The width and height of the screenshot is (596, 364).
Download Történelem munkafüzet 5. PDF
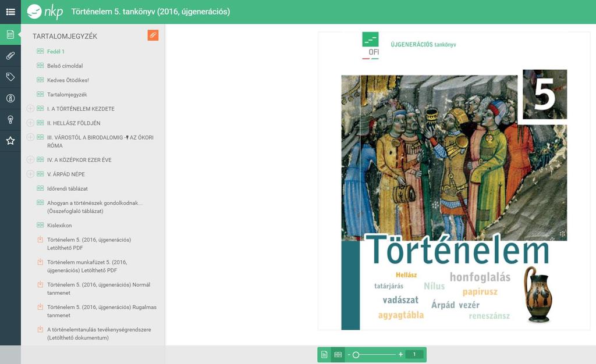pos(87,266)
